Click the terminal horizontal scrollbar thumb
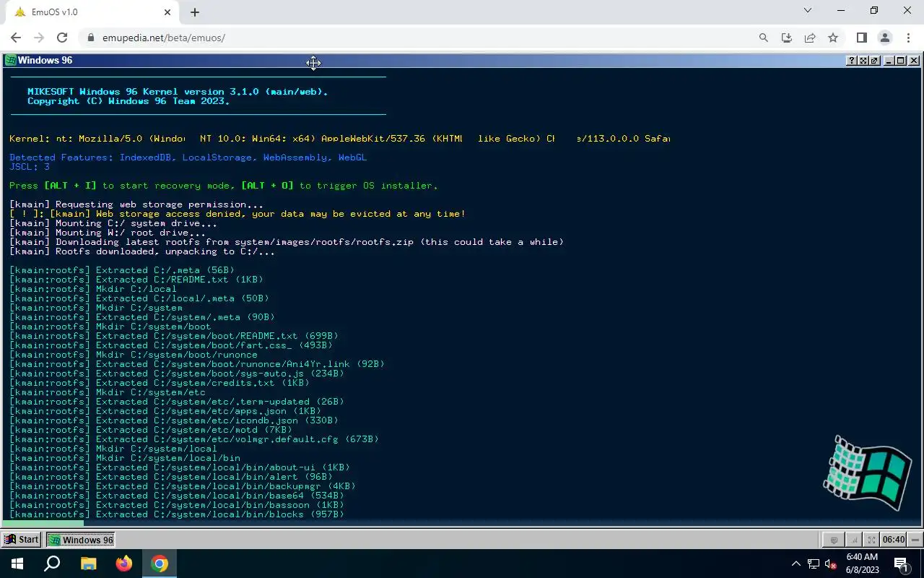This screenshot has width=924, height=578. 43,524
